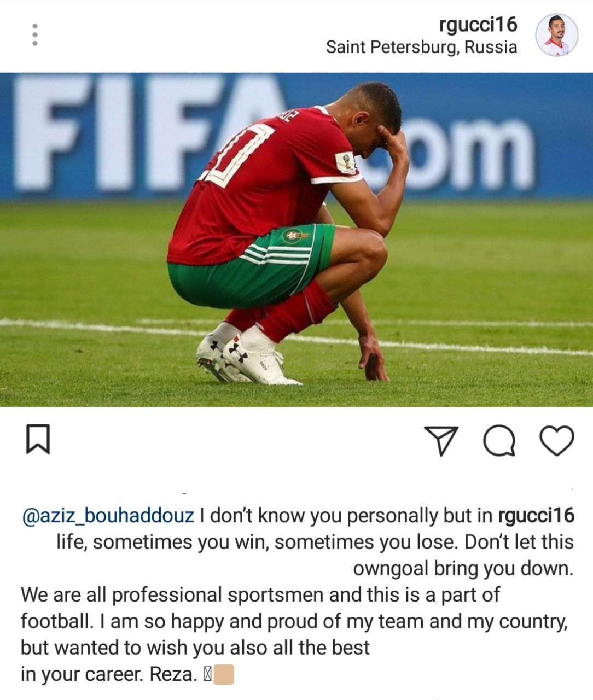The image size is (593, 700).
Task: Open the @aziz_bouhaddouz mention
Action: click(x=108, y=516)
